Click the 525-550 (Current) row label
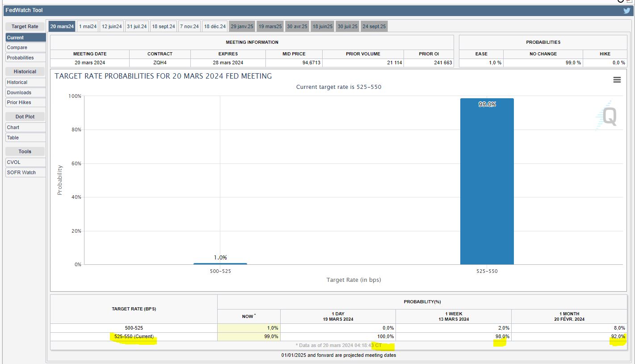Viewport: 635px width, 364px height. (x=134, y=337)
